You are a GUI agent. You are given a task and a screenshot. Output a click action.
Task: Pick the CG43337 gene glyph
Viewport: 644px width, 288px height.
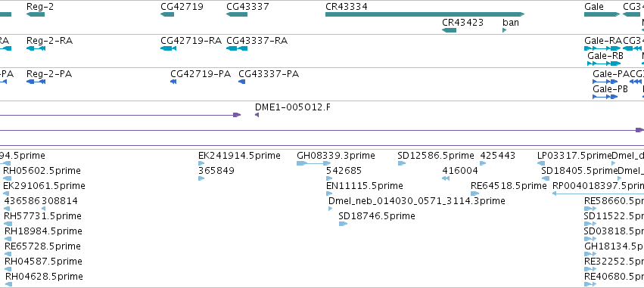pyautogui.click(x=237, y=14)
